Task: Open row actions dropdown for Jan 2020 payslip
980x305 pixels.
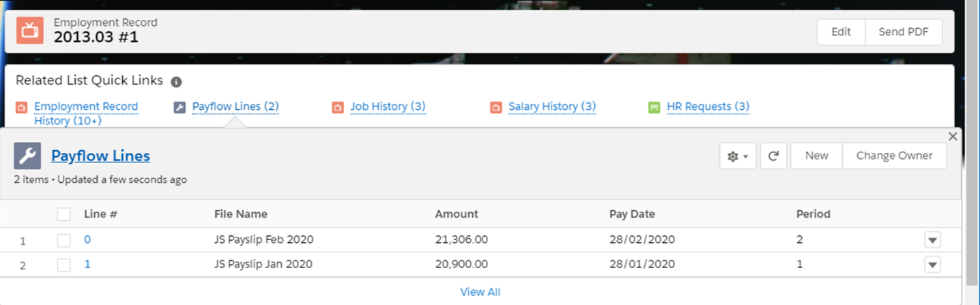Action: [x=932, y=265]
